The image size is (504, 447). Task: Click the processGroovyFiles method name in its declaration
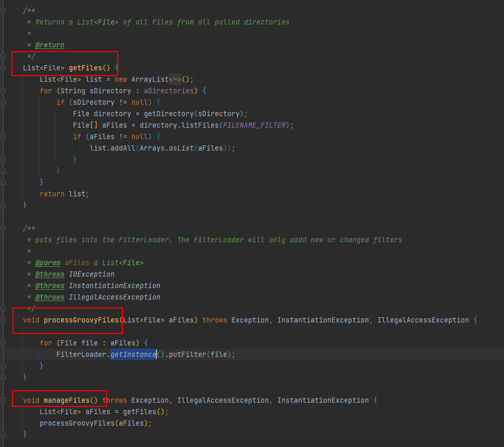point(81,320)
